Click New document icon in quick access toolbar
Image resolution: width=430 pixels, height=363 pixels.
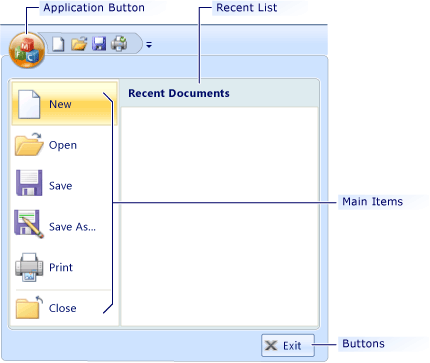(58, 44)
